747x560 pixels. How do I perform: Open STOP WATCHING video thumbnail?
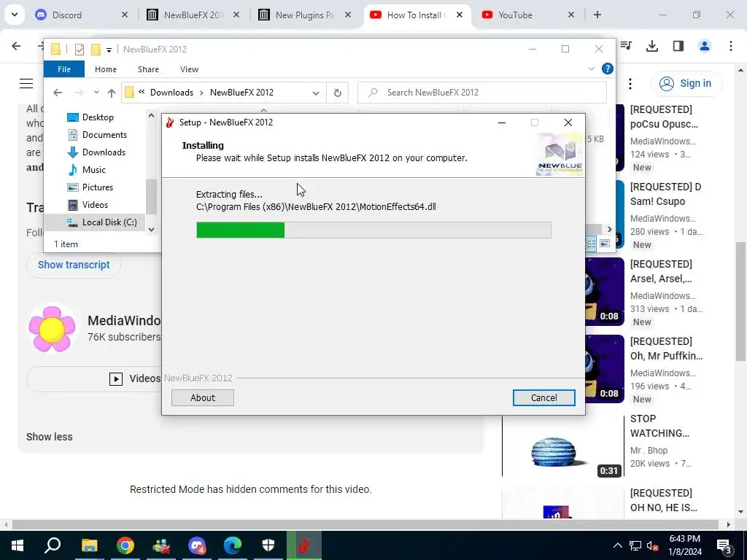(x=563, y=446)
